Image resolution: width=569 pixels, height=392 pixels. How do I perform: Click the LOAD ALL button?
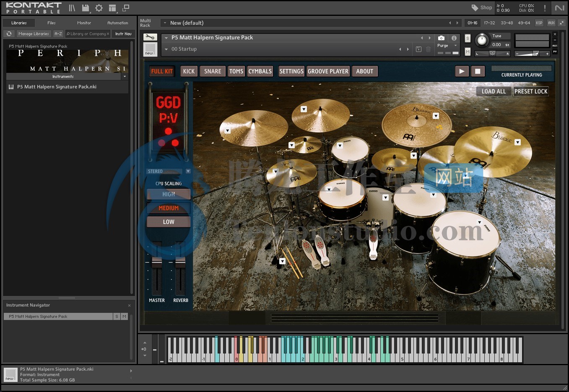point(494,91)
